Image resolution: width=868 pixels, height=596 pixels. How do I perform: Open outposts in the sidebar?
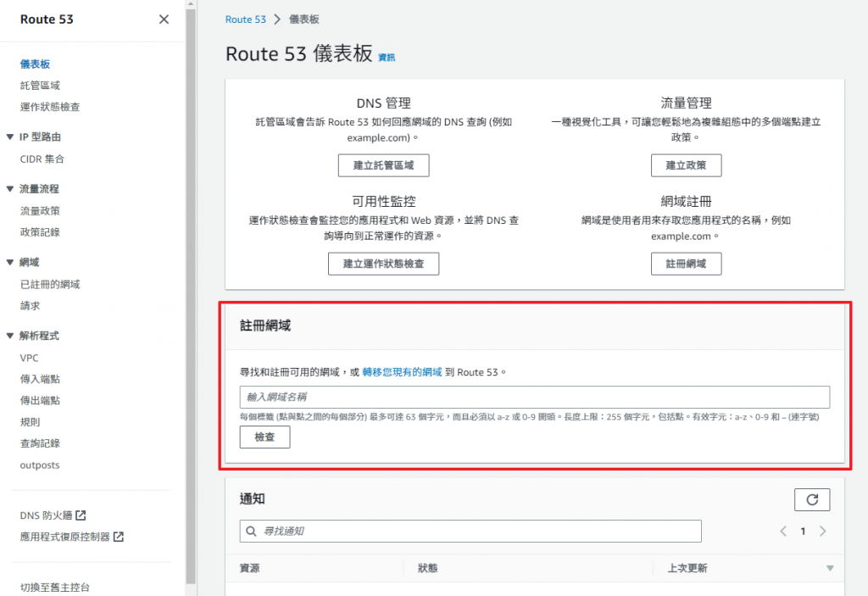click(x=39, y=465)
